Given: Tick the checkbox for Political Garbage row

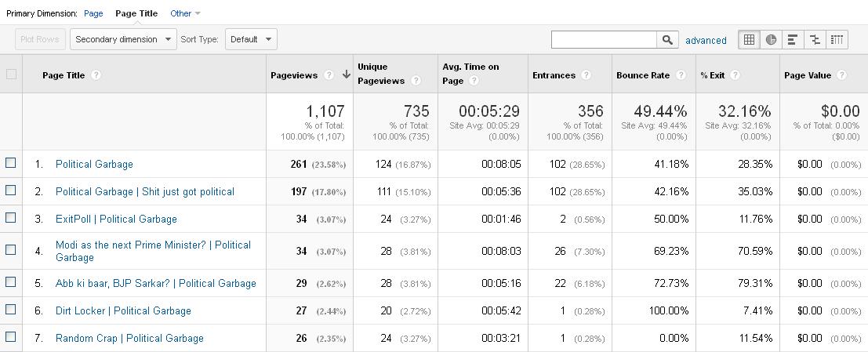Looking at the screenshot, I should [10, 163].
